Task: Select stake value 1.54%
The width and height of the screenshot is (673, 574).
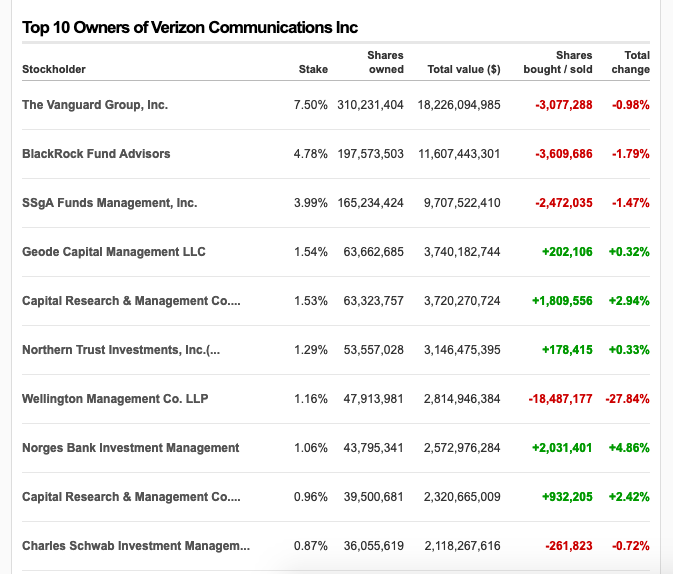Action: point(311,252)
